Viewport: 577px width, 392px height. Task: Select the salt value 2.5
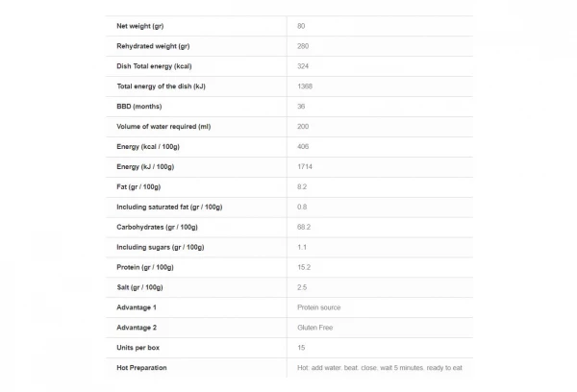303,287
